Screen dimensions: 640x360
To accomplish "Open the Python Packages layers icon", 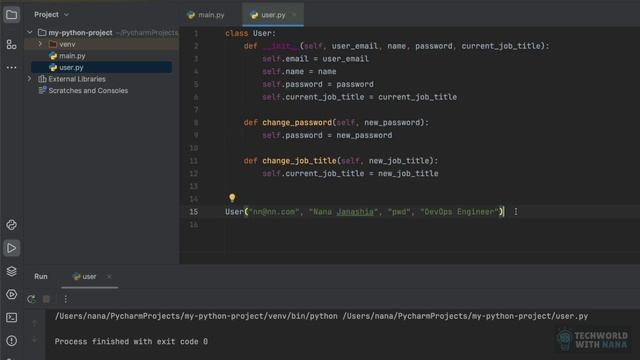I will 11,271.
